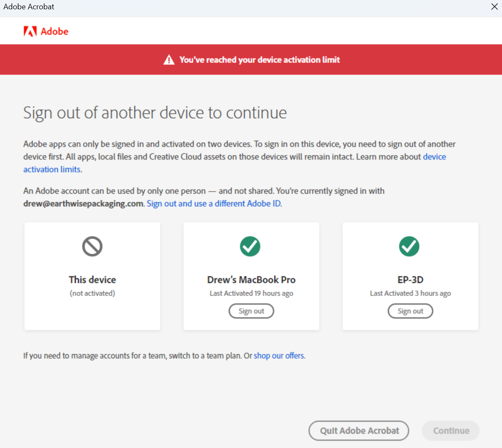Click the green checkmark above Drew's MacBook Pro
The height and width of the screenshot is (448, 502).
[250, 246]
